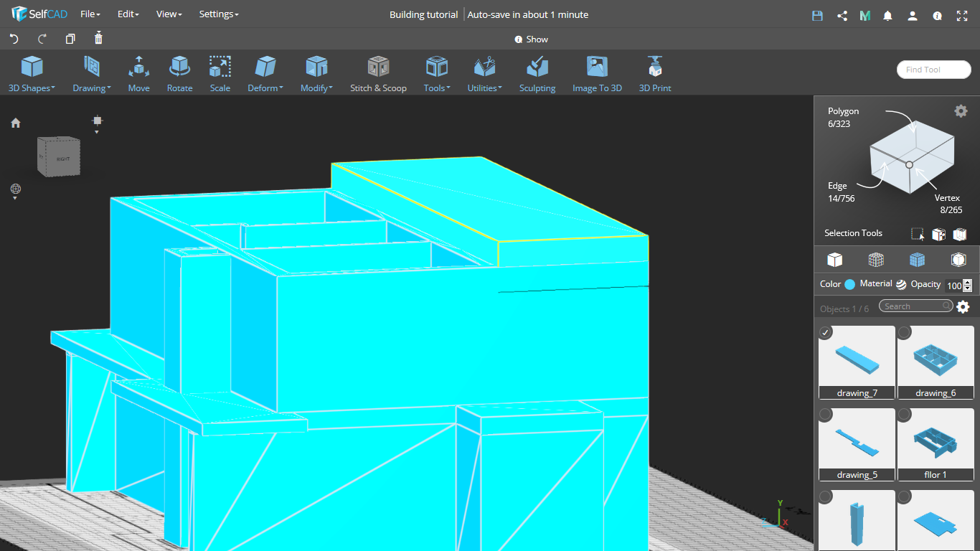Open the File menu

tap(90, 14)
